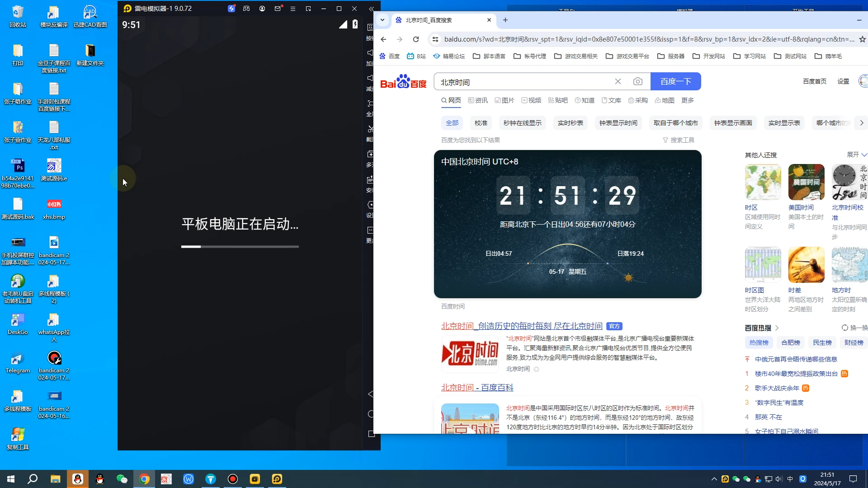The height and width of the screenshot is (488, 868).
Task: Expand the 其他人还搜 section with 展开
Action: [857, 155]
